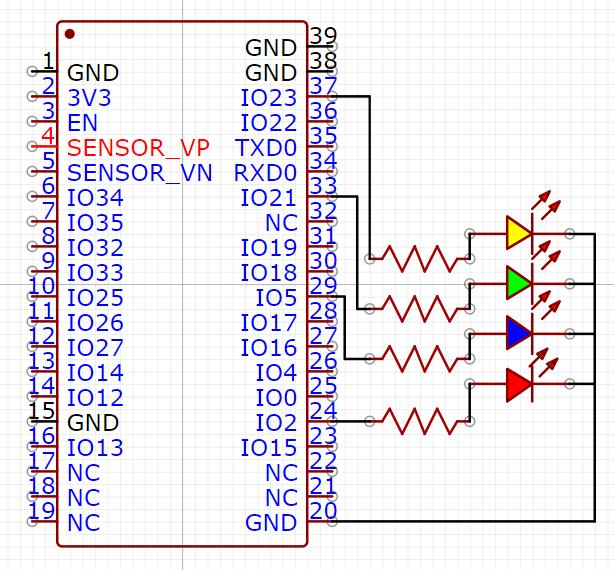
Task: Select the wire leaving pin 33
Action: tap(357, 251)
